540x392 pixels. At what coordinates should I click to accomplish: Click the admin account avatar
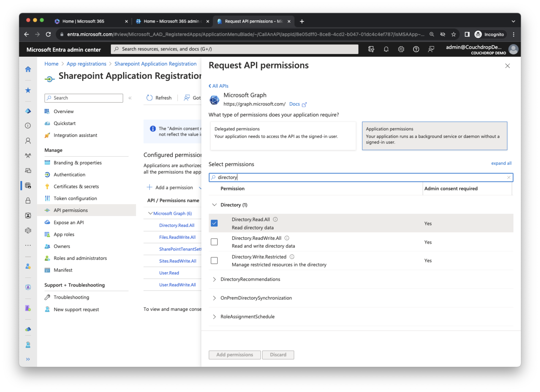[513, 49]
